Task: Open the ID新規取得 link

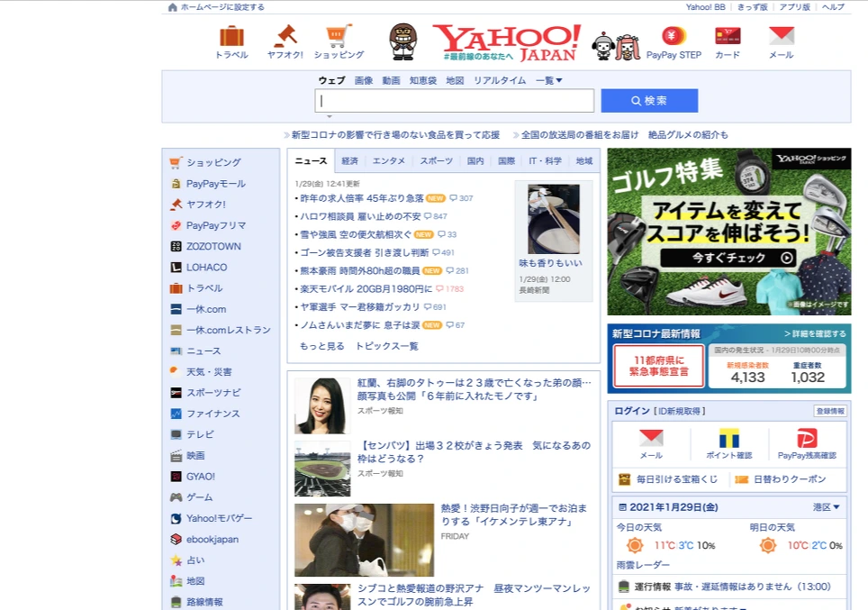Action: (679, 411)
